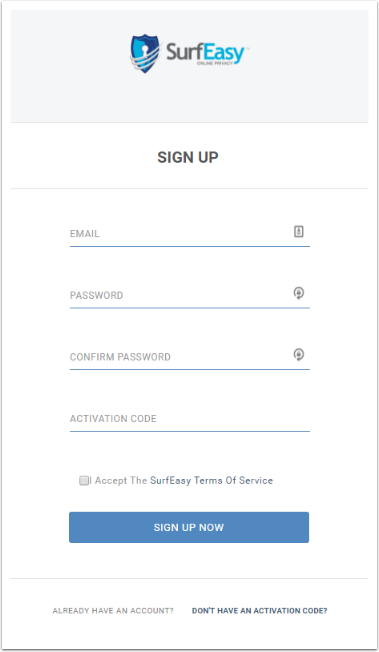Click the Sign Up page heading
The width and height of the screenshot is (379, 652).
(x=188, y=157)
